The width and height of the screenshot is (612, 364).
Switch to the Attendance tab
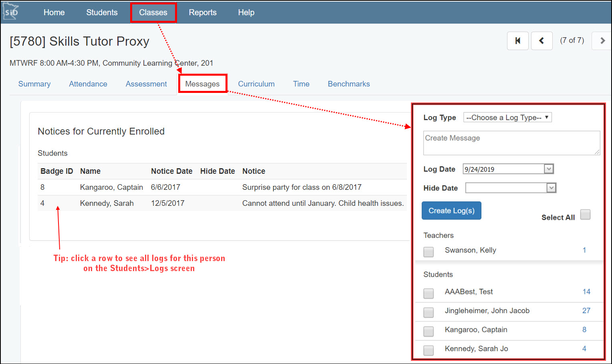[x=88, y=84]
